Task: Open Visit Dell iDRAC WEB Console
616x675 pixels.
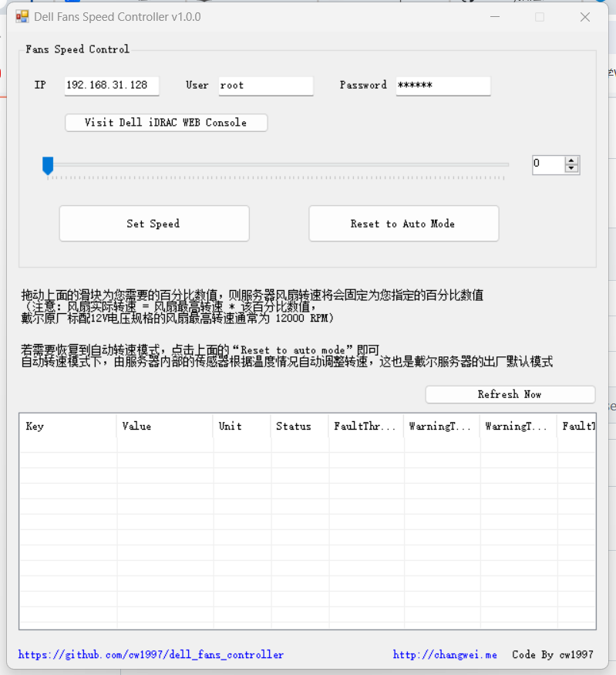Action: (166, 123)
